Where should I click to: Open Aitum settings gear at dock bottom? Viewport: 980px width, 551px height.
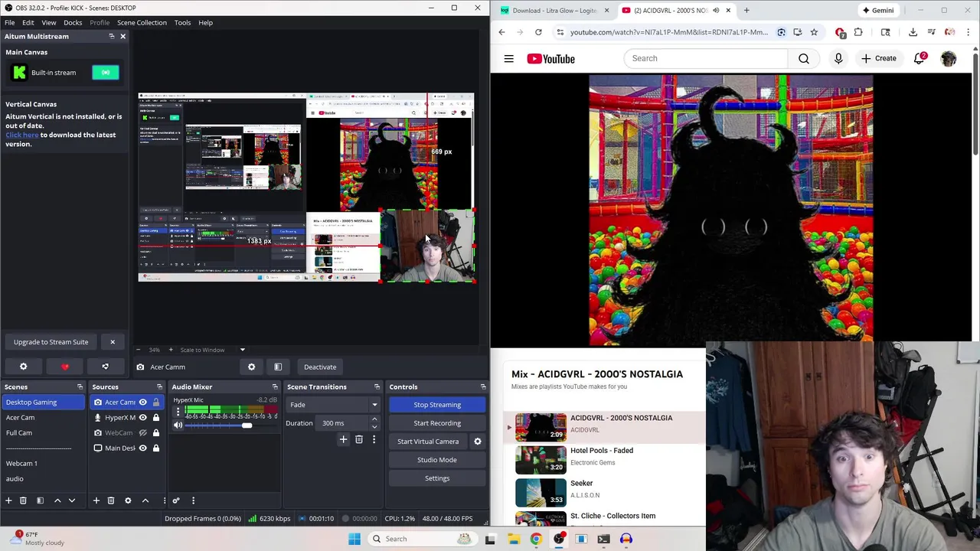[23, 367]
